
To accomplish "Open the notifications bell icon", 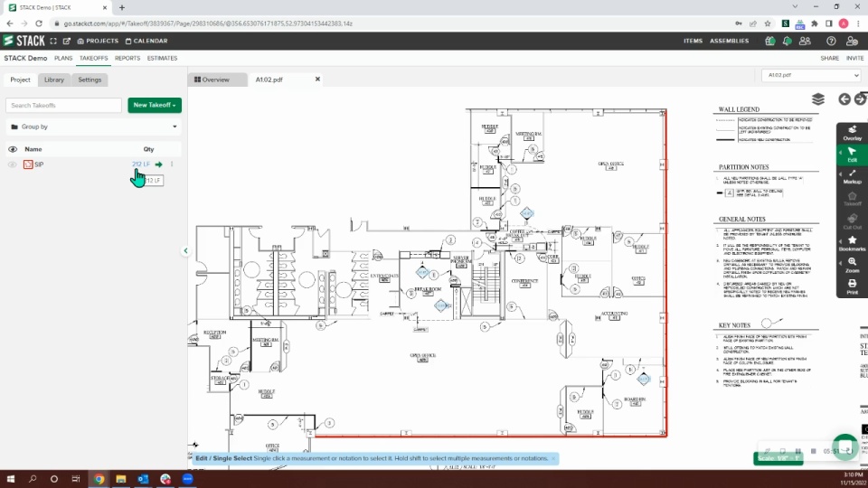I will [x=787, y=41].
